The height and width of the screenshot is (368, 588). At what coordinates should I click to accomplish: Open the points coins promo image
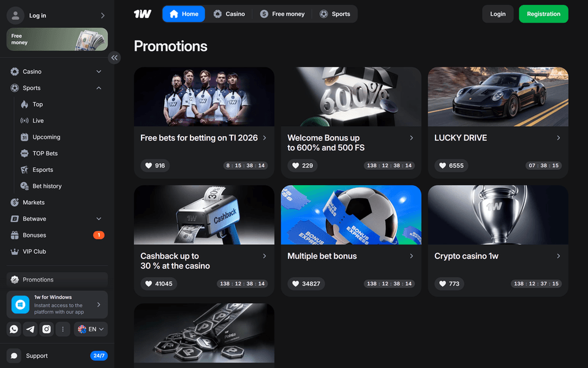[x=204, y=333]
